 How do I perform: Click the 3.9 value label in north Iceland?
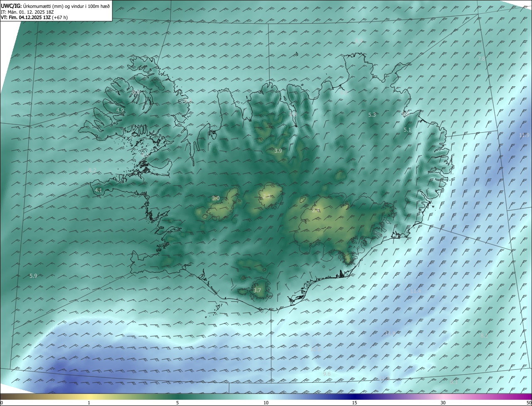tap(278, 151)
